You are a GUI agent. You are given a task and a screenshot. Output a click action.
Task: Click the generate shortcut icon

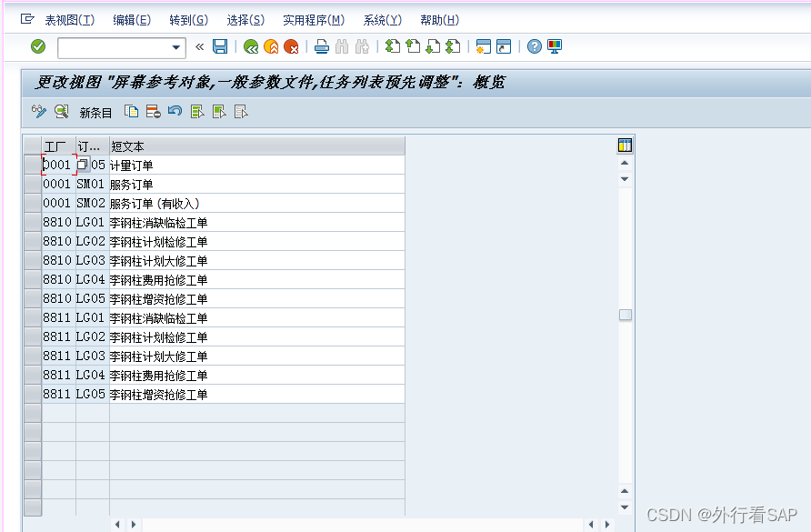coord(504,46)
